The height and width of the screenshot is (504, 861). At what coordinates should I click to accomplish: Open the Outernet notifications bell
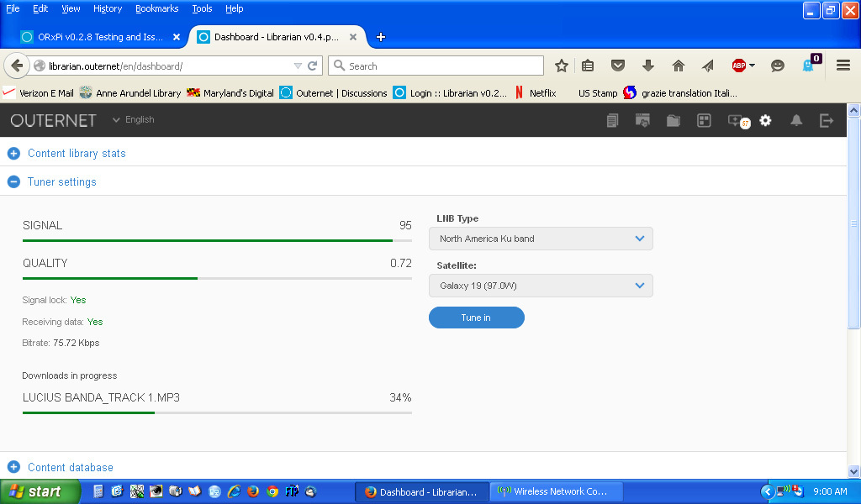click(796, 120)
